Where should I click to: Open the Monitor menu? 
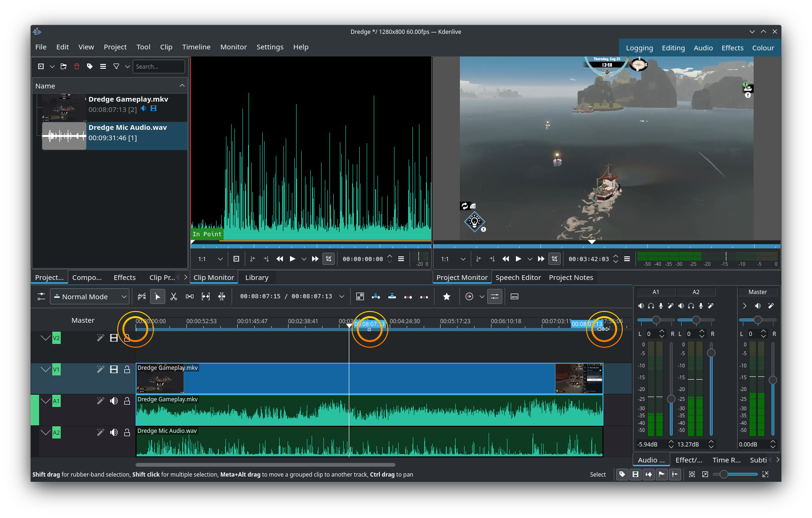(x=233, y=47)
